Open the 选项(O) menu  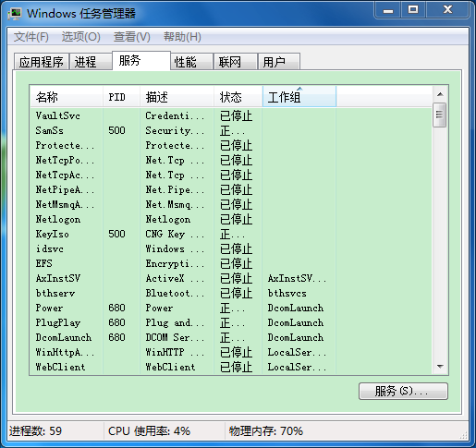pos(81,37)
